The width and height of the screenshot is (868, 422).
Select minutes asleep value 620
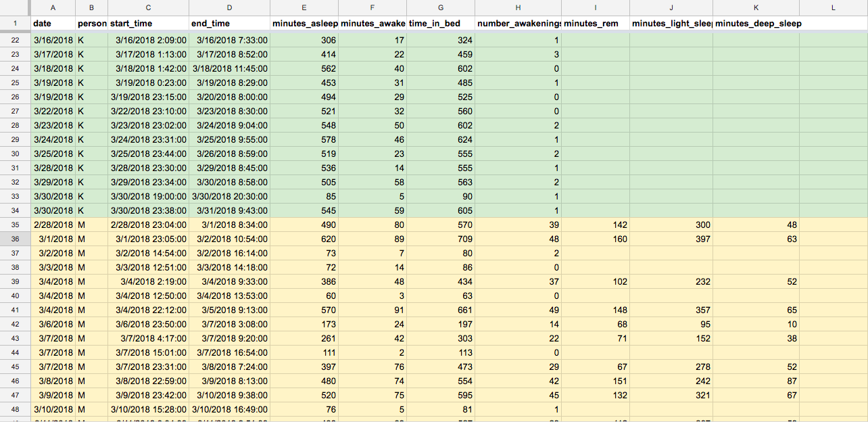304,239
